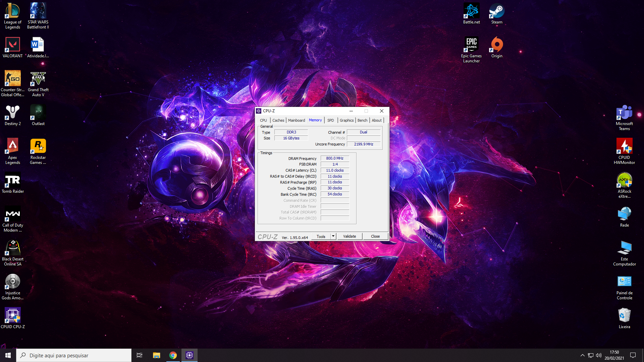644x362 pixels.
Task: Click the Validate button
Action: point(350,236)
